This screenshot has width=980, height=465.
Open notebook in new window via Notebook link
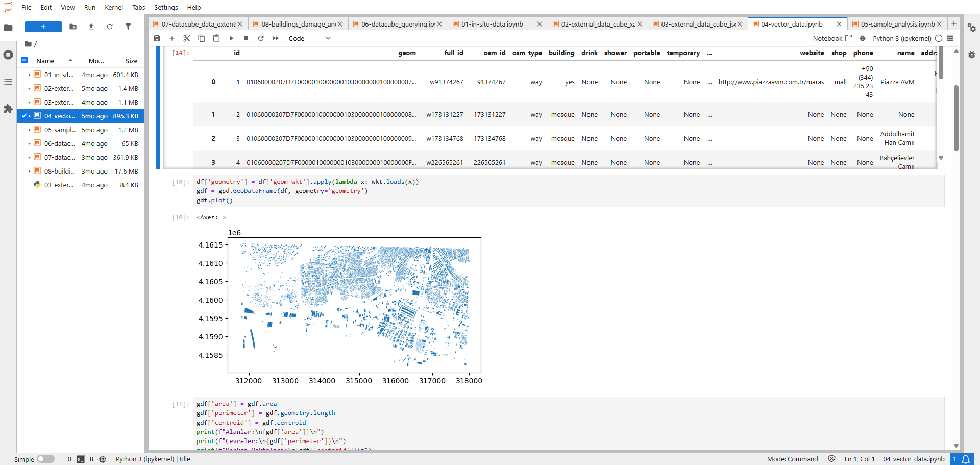point(832,38)
